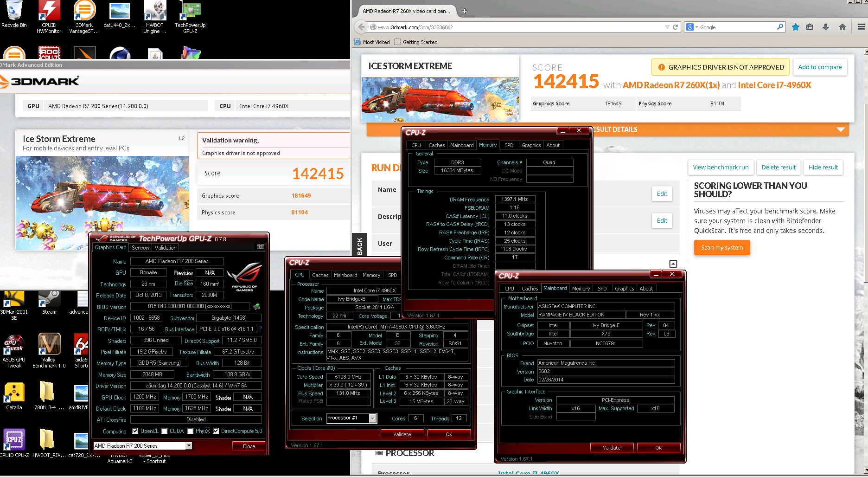
Task: Open ASUS GPU Tweak desktop shortcut
Action: [14, 351]
